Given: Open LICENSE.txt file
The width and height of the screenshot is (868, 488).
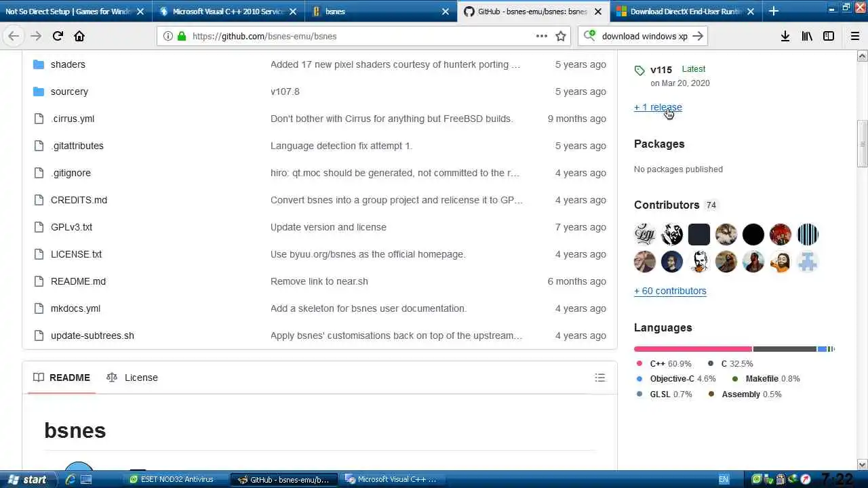Looking at the screenshot, I should (76, 254).
